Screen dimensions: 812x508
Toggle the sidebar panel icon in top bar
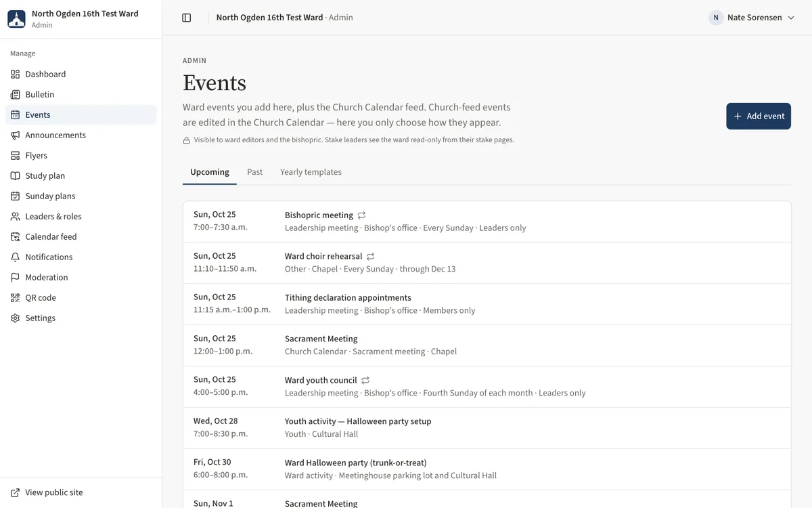pos(187,18)
